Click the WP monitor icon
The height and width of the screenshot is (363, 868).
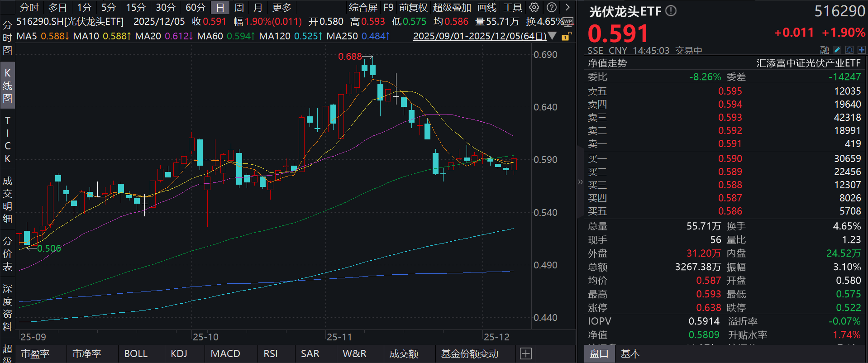(x=568, y=22)
